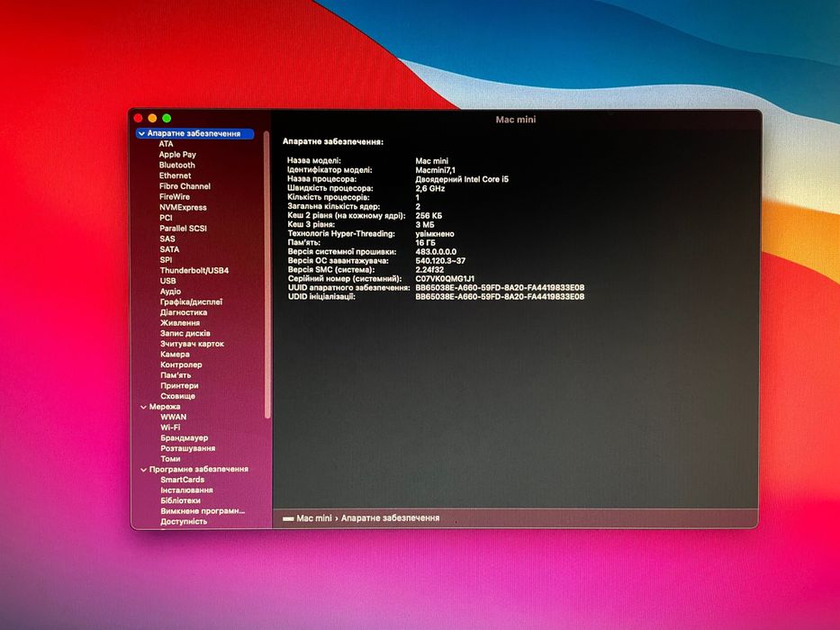840x630 pixels.
Task: Collapse the Програмне забезпечення section
Action: [x=143, y=470]
